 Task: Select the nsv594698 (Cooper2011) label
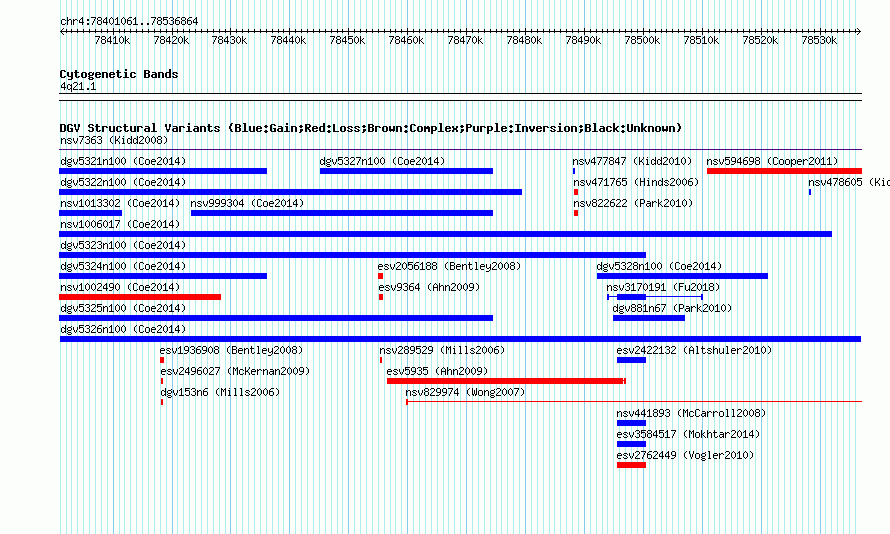click(772, 161)
